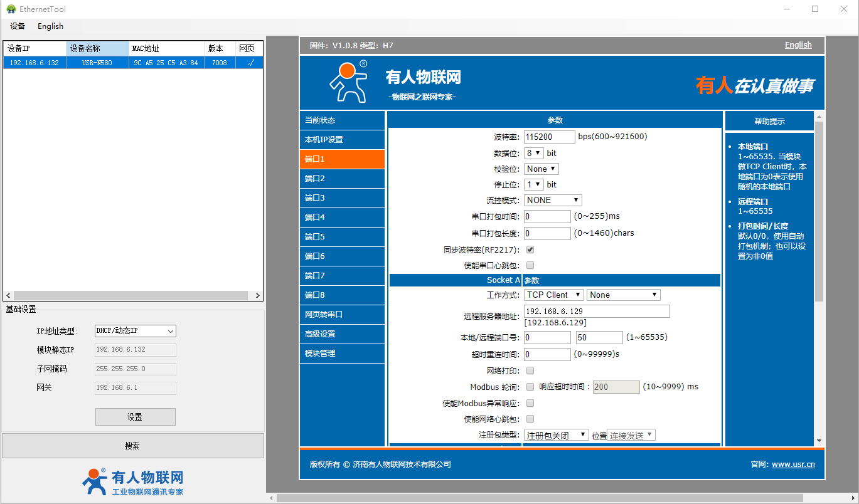Viewport: 859px width, 504px height.
Task: Open the www.usr.cn official site link
Action: (x=793, y=465)
